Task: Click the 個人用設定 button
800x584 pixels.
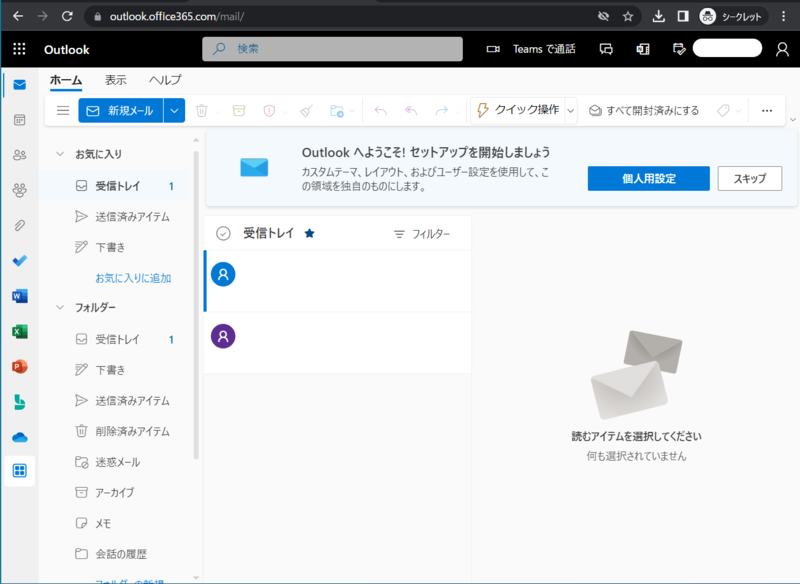Action: (x=648, y=179)
